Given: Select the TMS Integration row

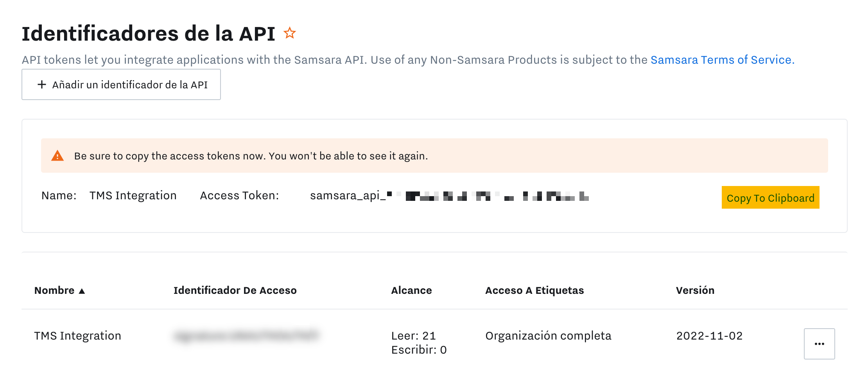Looking at the screenshot, I should click(77, 335).
